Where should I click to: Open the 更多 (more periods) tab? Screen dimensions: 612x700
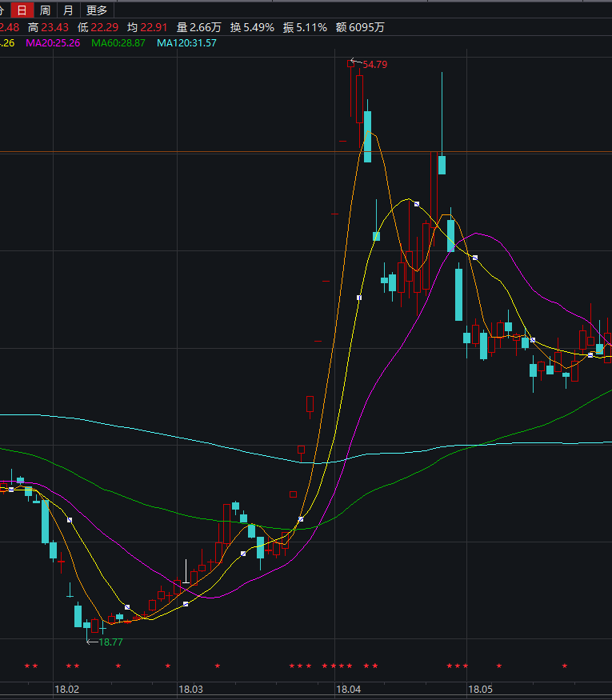pyautogui.click(x=97, y=10)
